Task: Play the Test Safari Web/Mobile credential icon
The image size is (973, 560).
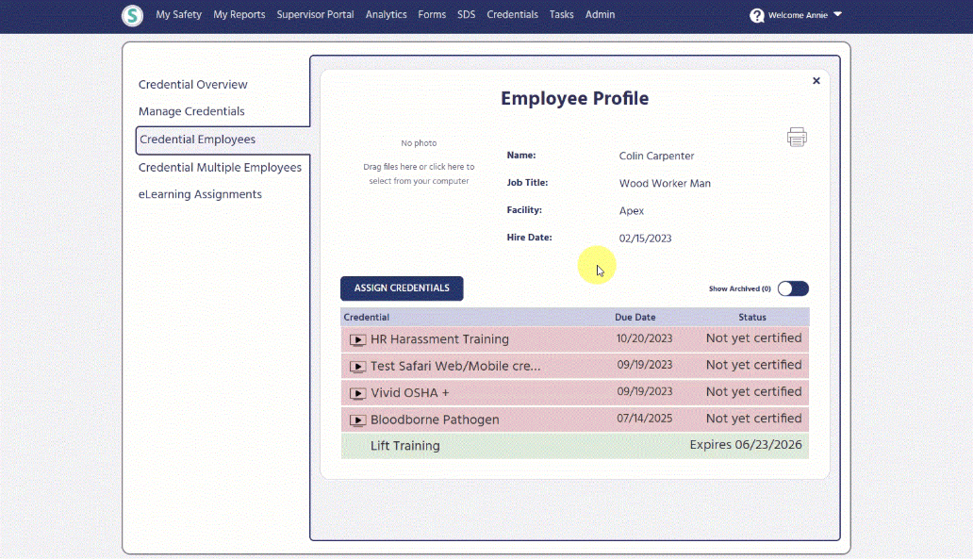Action: pyautogui.click(x=357, y=367)
